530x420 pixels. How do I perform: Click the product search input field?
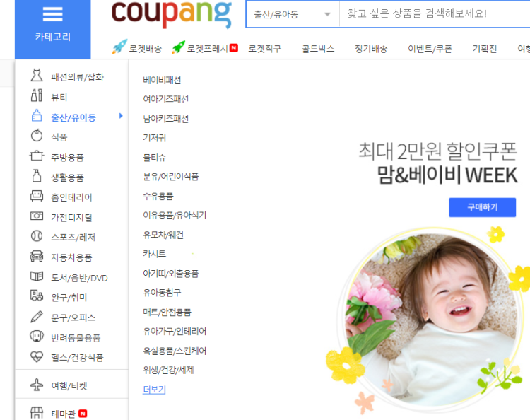435,14
